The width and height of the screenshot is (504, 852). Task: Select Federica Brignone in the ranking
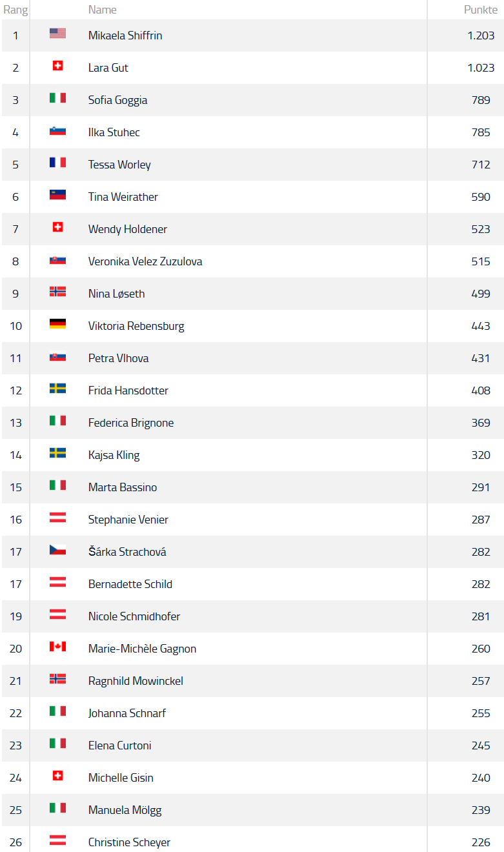pyautogui.click(x=131, y=423)
